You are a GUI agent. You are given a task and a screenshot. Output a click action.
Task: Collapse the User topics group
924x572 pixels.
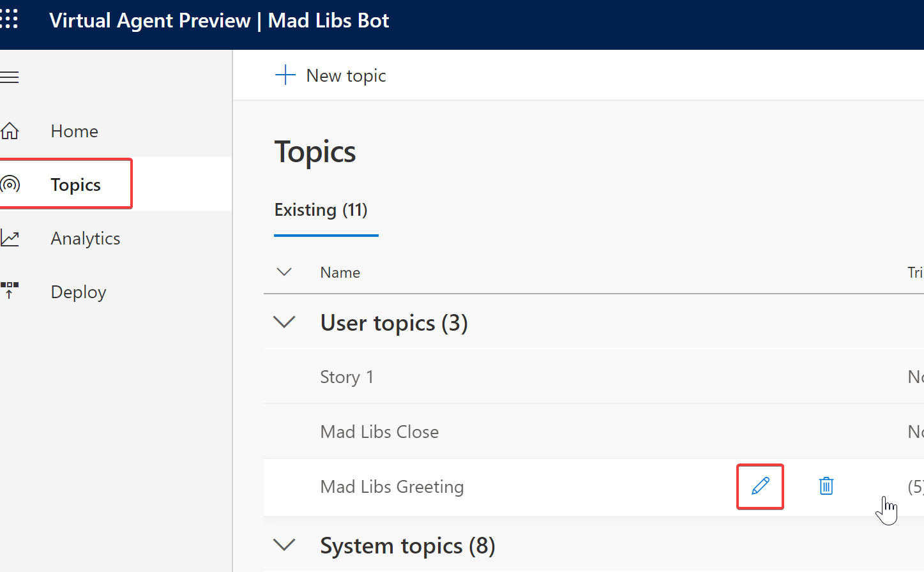point(284,322)
